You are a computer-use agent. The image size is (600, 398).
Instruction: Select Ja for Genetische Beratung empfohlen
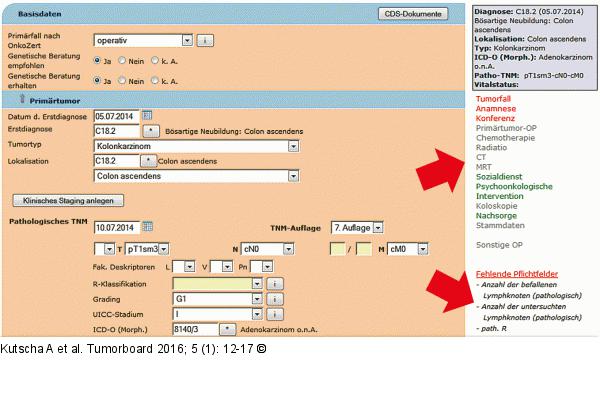97,60
